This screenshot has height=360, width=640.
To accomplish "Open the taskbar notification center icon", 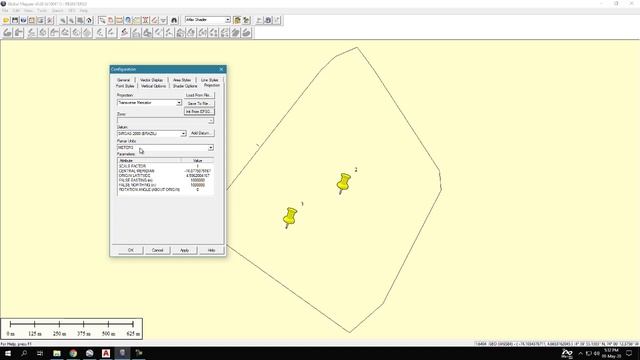I will point(629,353).
